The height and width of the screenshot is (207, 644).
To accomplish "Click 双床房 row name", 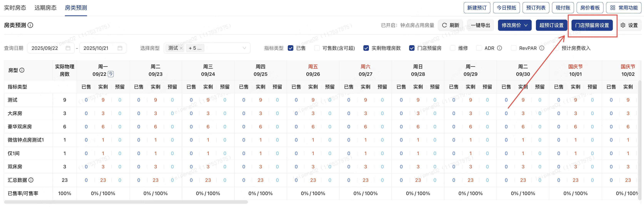I will 15,167.
